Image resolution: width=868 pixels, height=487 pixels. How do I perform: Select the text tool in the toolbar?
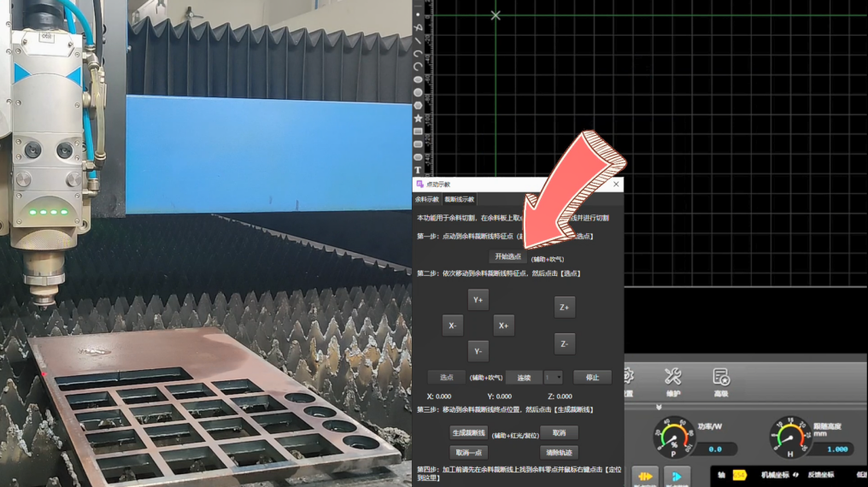click(x=418, y=170)
